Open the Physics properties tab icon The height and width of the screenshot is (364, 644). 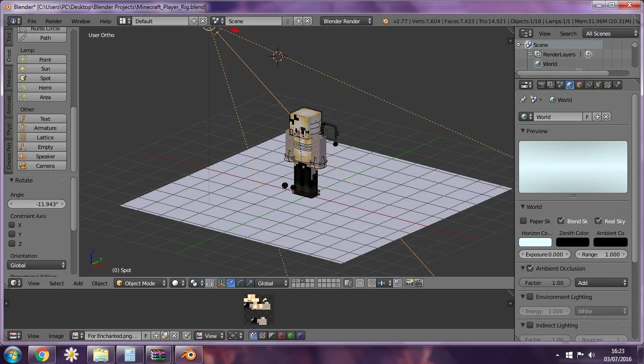617,85
